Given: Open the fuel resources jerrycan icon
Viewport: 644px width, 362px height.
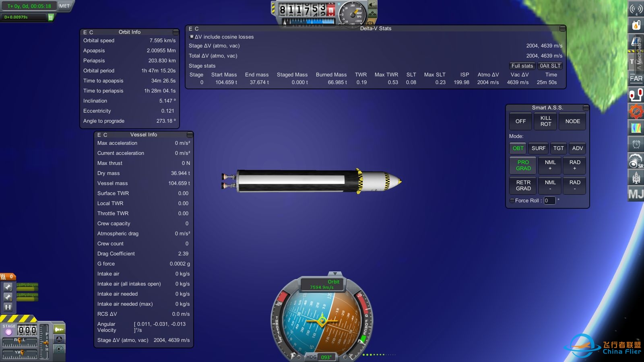Looking at the screenshot, I should tap(636, 25).
